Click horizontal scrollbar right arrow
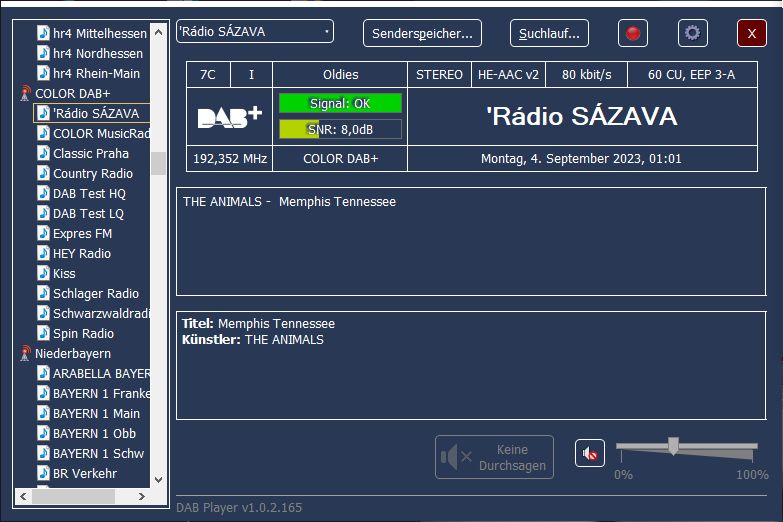783x522 pixels. [142, 497]
